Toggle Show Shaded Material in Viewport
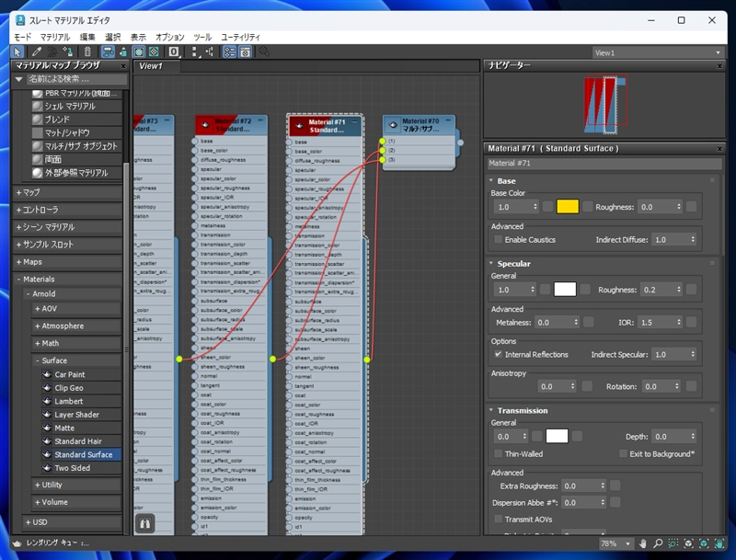 pos(139,52)
